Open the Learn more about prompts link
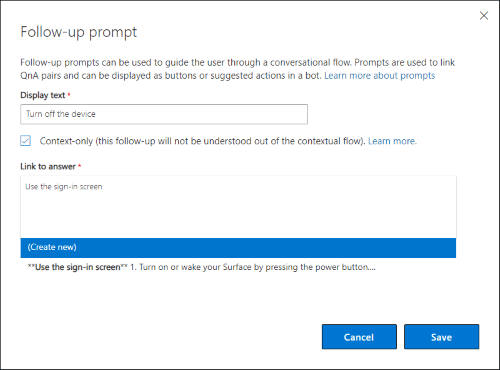The image size is (500, 370). click(380, 76)
